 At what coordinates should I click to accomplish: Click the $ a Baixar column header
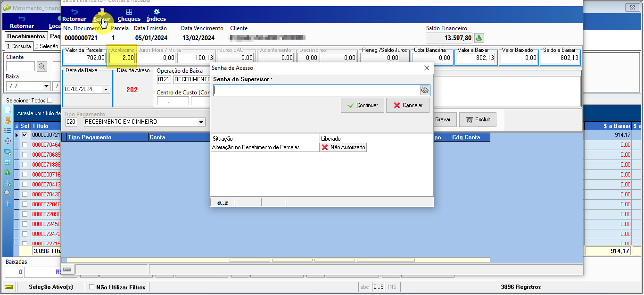tap(608, 126)
